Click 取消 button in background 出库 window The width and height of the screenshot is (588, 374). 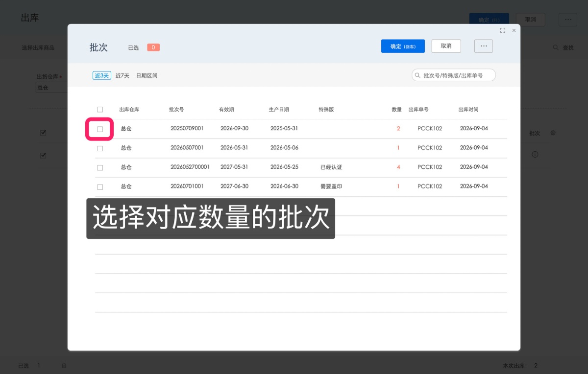[x=531, y=20]
